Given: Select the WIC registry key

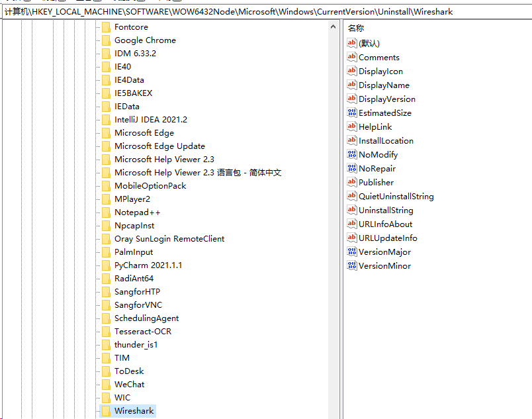Looking at the screenshot, I should (122, 398).
